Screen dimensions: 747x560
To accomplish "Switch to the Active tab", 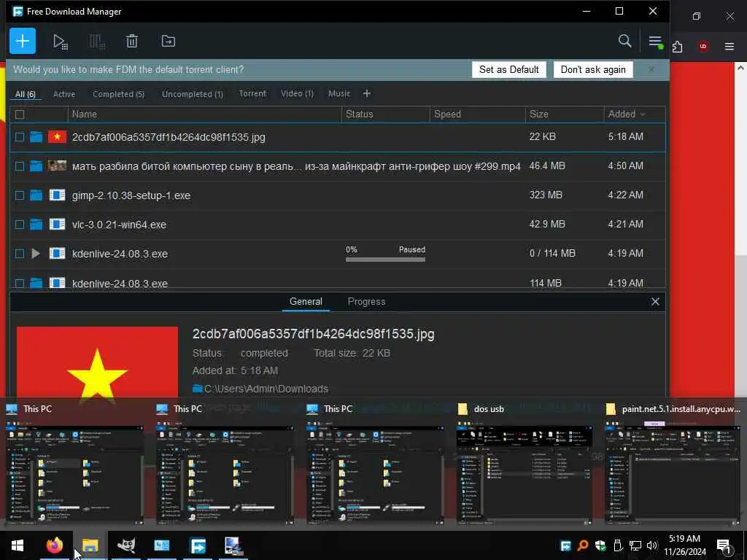I will click(x=64, y=94).
